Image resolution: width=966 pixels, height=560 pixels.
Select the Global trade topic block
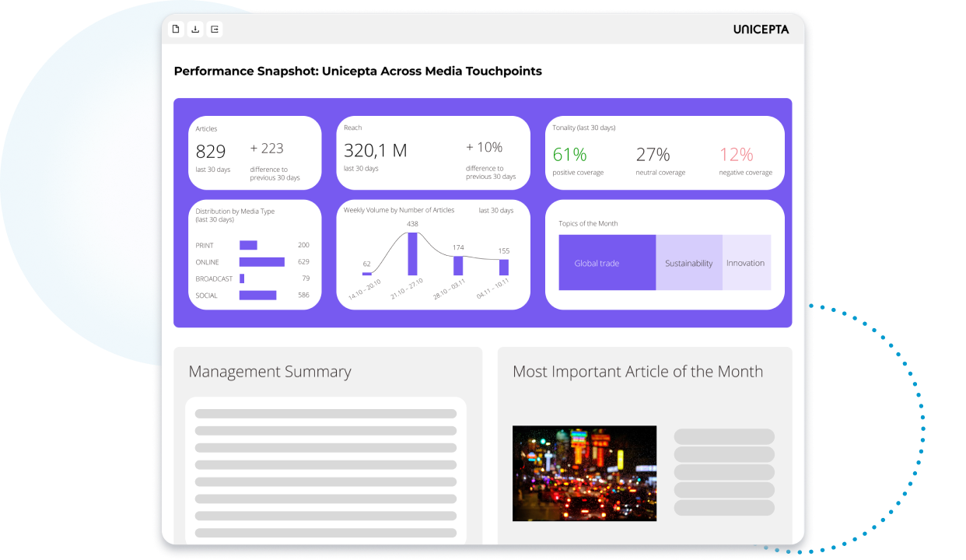(607, 263)
